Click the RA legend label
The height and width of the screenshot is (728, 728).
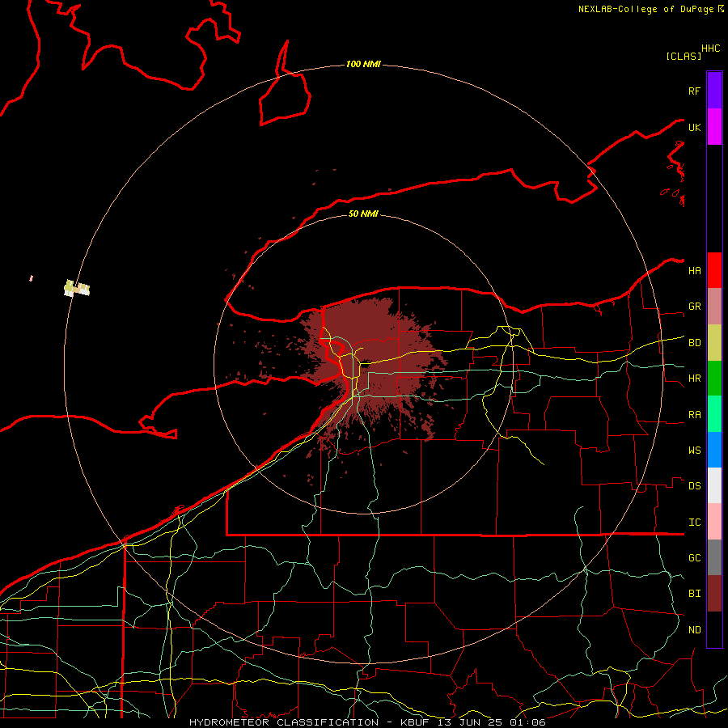(694, 414)
